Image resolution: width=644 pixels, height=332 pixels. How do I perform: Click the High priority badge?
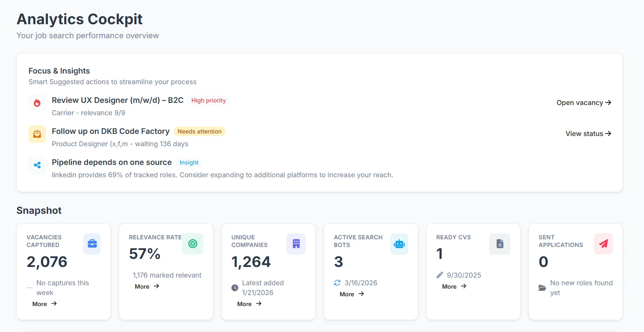(208, 101)
